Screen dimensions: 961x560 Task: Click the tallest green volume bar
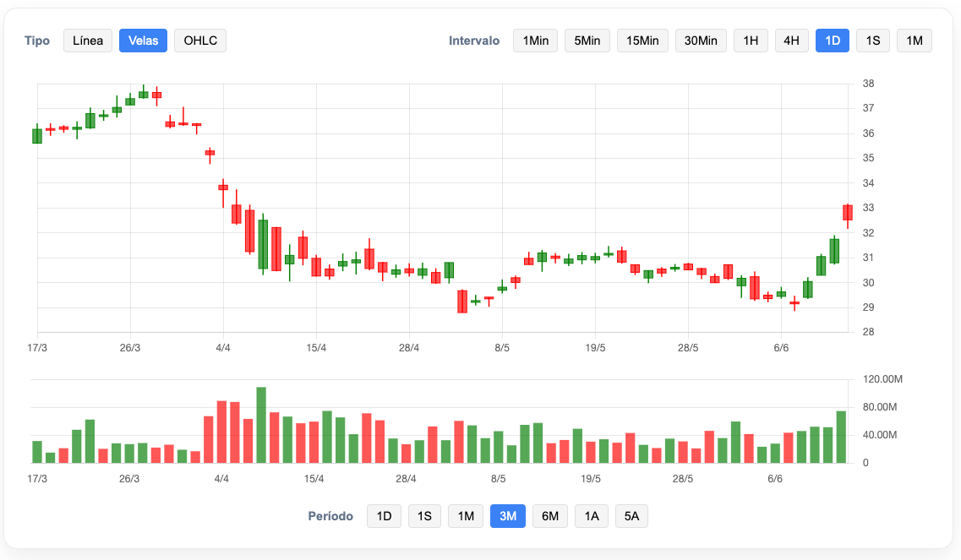coord(261,425)
